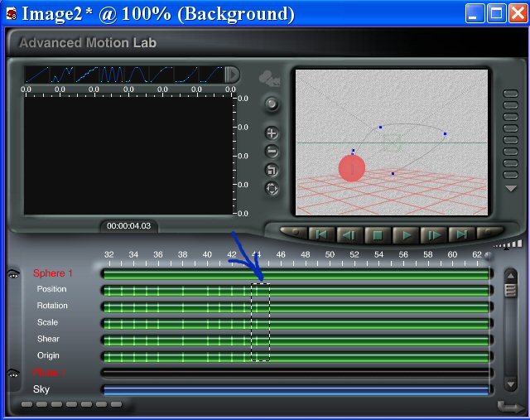Choose the straight linear ramp curve preset
Screen dimensions: 530x420
(36, 75)
